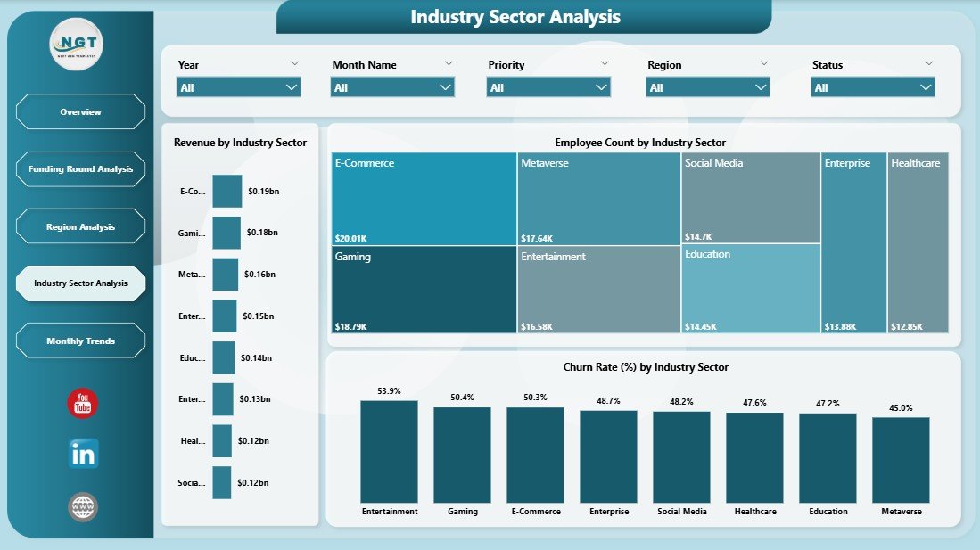Select the E-Commerce revenue bar
This screenshot has height=550, width=980.
[x=226, y=191]
